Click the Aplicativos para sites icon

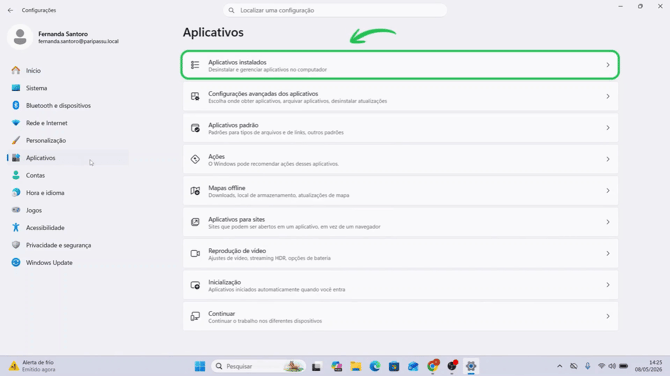[x=195, y=222]
